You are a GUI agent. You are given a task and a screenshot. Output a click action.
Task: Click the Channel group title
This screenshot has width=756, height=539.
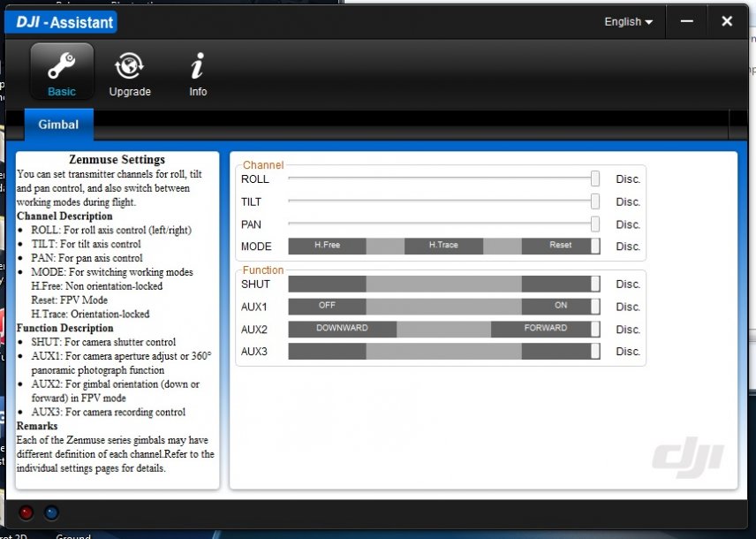263,165
